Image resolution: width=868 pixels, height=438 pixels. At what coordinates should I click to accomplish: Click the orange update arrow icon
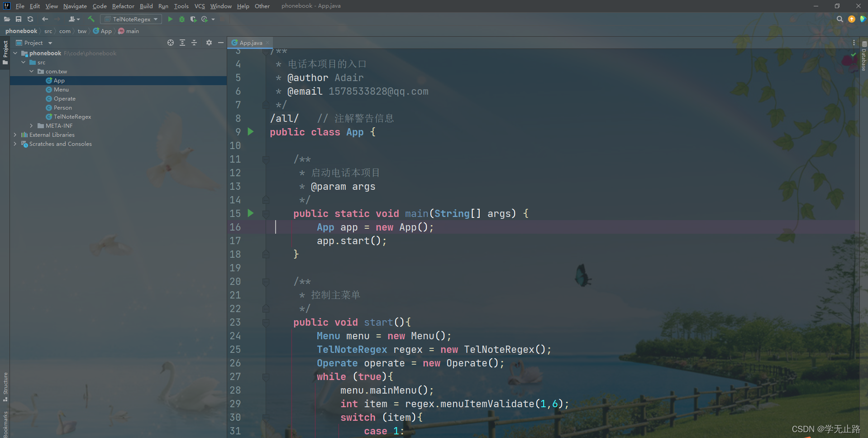click(852, 19)
